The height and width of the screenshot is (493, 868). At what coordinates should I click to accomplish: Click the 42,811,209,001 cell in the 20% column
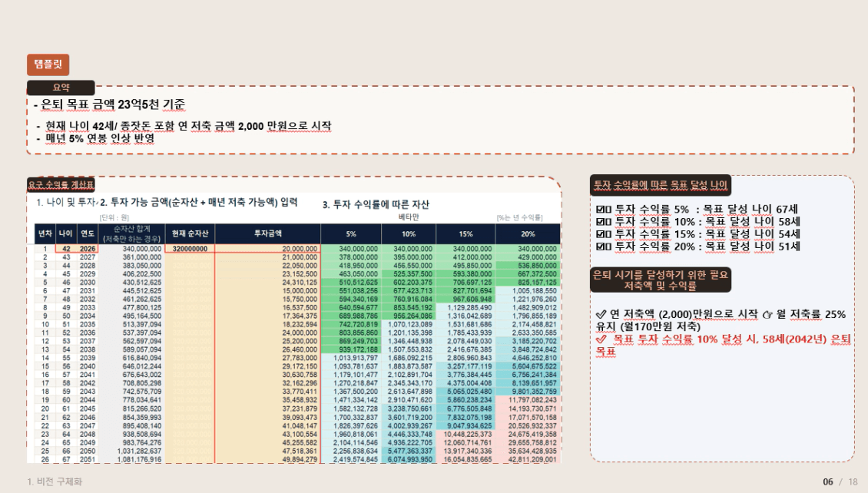click(x=528, y=460)
